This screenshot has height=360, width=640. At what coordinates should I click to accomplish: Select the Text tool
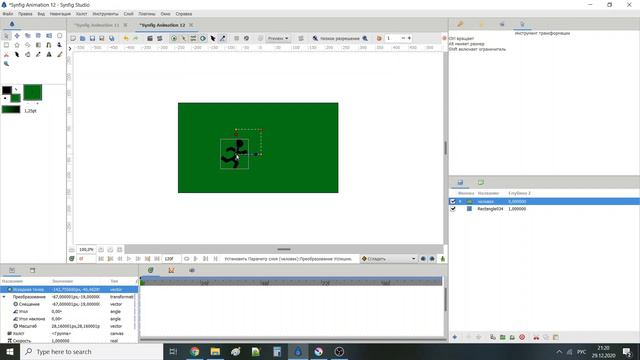tap(49, 54)
